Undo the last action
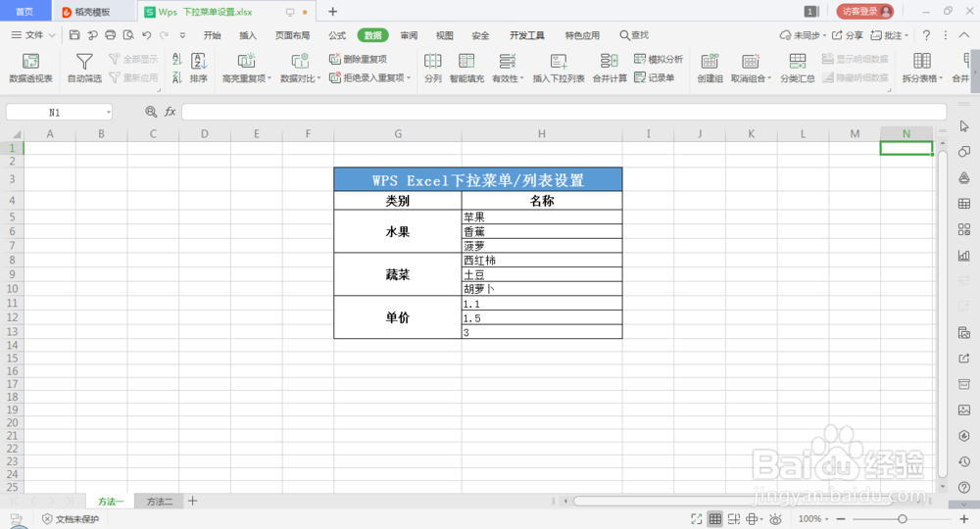The image size is (980, 529). (147, 35)
